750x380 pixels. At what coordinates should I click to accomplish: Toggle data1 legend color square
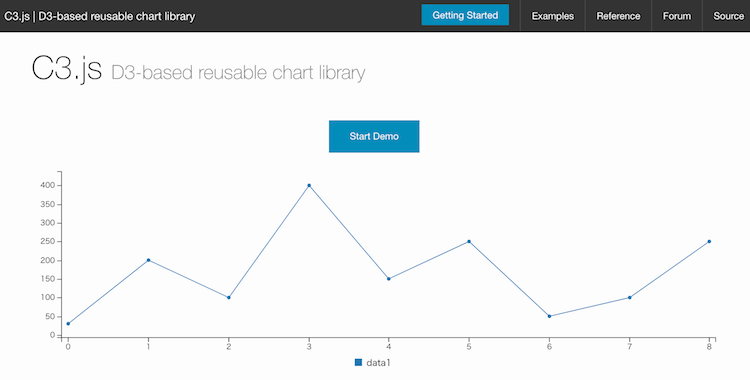pos(358,362)
